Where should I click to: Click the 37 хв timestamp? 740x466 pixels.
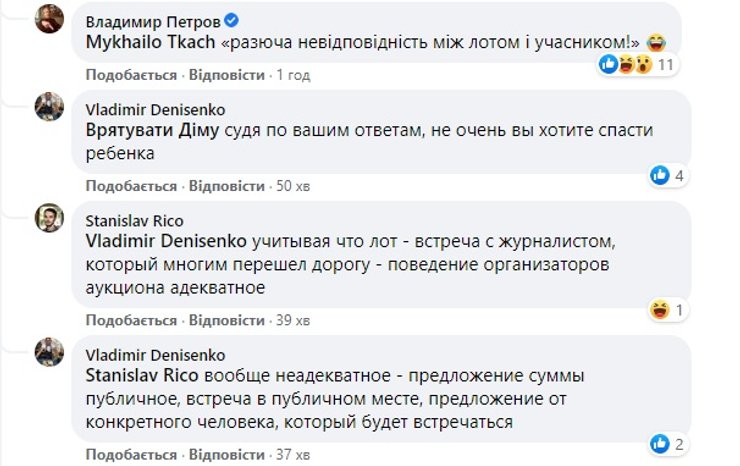(294, 454)
